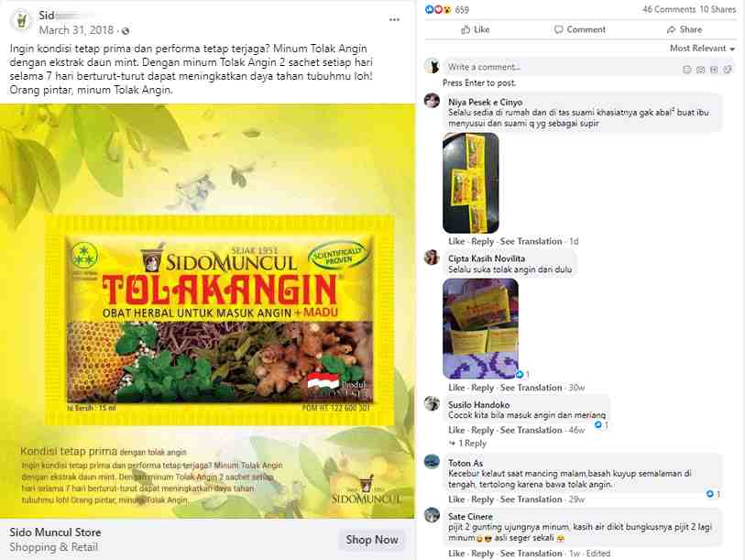Image resolution: width=745 pixels, height=560 pixels.
Task: Click the public globe audience icon
Action: (126, 31)
